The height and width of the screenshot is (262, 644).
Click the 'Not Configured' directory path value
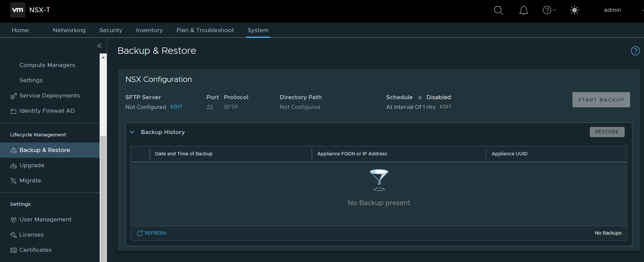[x=300, y=107]
